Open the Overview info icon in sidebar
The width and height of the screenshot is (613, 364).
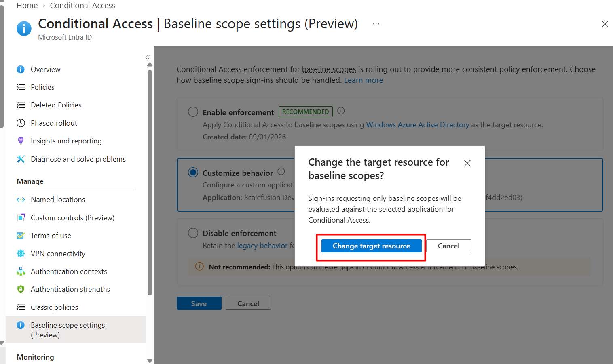(21, 69)
